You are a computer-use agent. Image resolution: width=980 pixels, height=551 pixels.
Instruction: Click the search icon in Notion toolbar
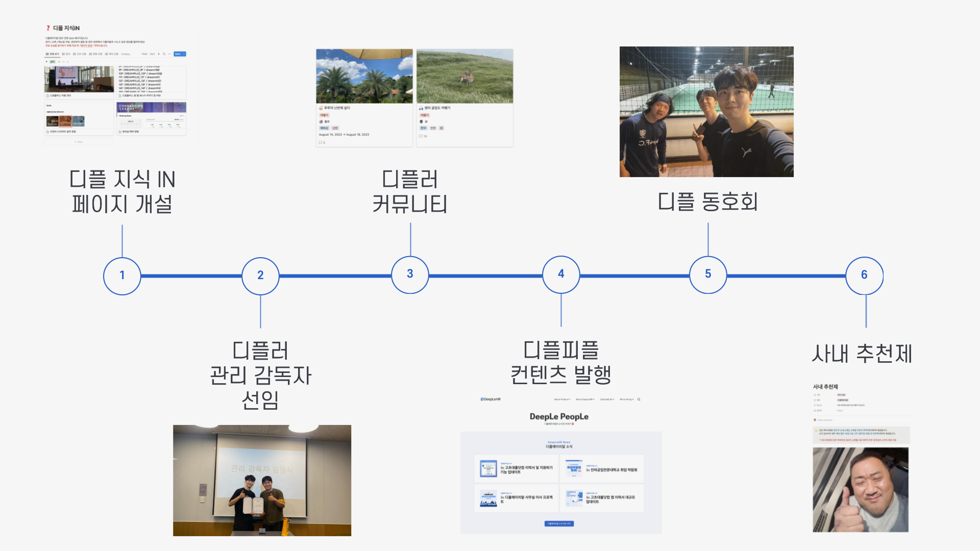pyautogui.click(x=164, y=54)
